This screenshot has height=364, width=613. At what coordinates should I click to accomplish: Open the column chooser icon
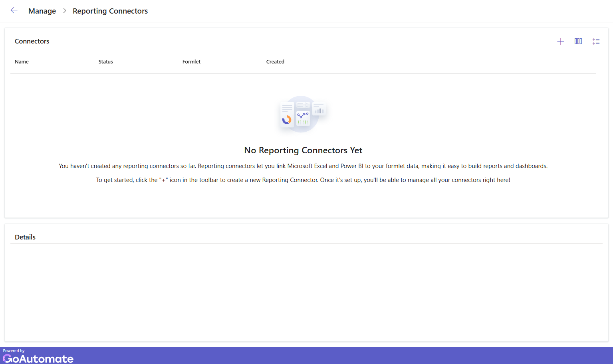(578, 42)
